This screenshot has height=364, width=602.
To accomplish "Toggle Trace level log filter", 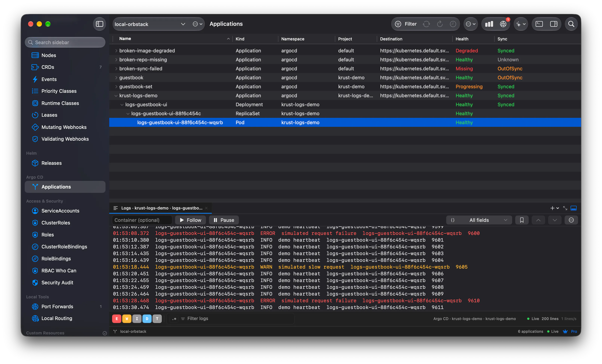I will click(157, 318).
